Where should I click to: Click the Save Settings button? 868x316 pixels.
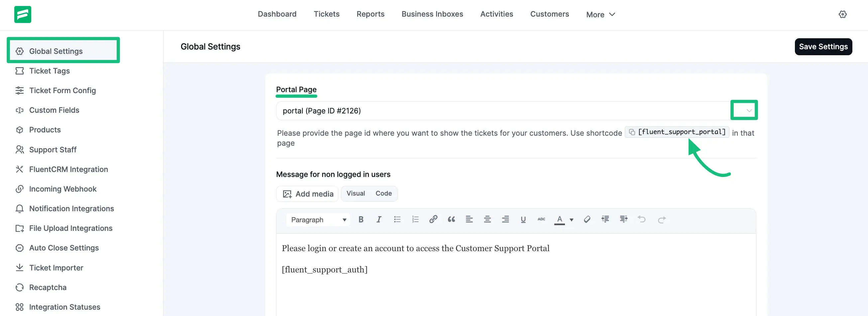[x=823, y=47]
